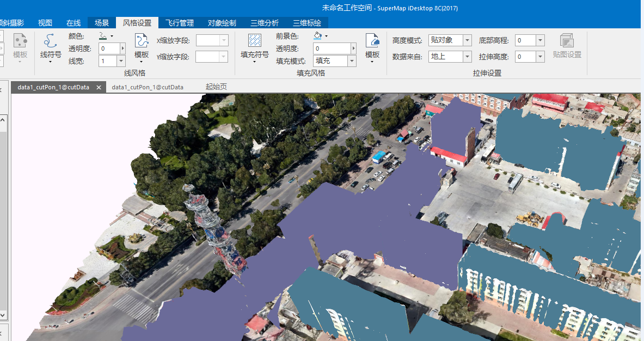Close the active data1_cutPon_1@cutData tab

(99, 87)
